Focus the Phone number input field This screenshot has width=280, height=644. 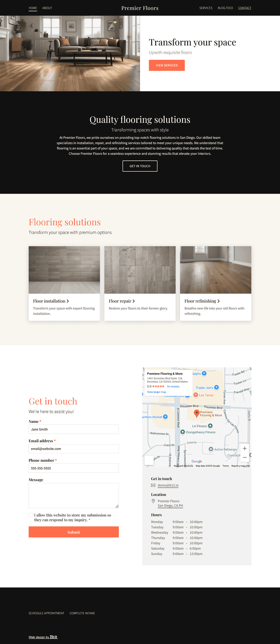point(74,468)
